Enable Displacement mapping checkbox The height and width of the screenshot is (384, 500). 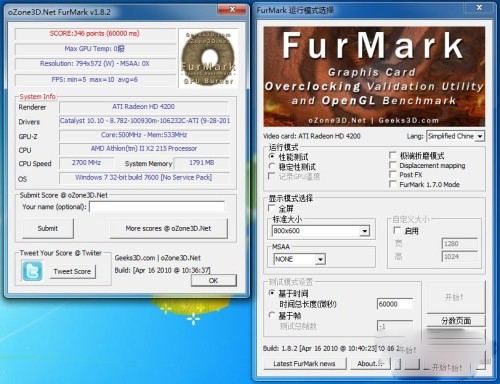tap(393, 165)
